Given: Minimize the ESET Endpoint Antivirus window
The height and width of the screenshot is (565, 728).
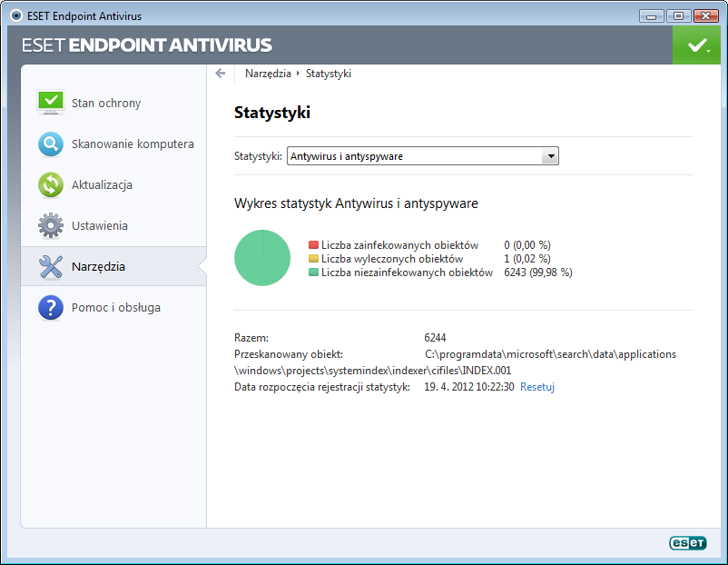Looking at the screenshot, I should pos(652,16).
